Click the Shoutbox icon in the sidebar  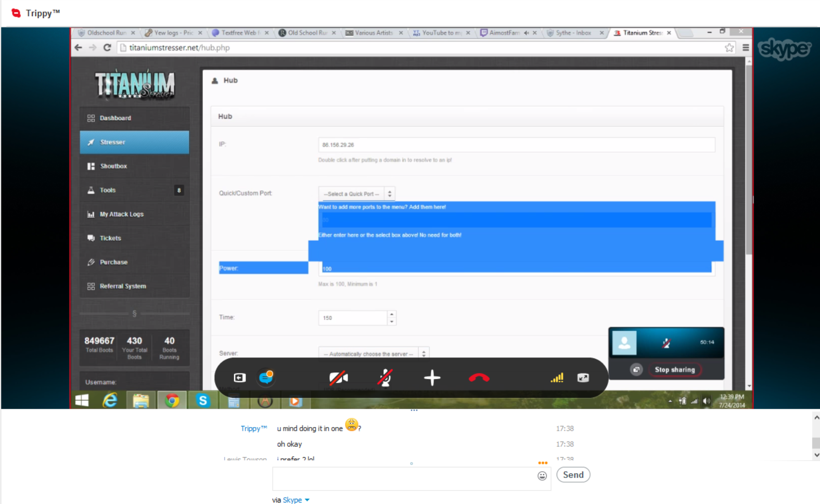coord(91,166)
